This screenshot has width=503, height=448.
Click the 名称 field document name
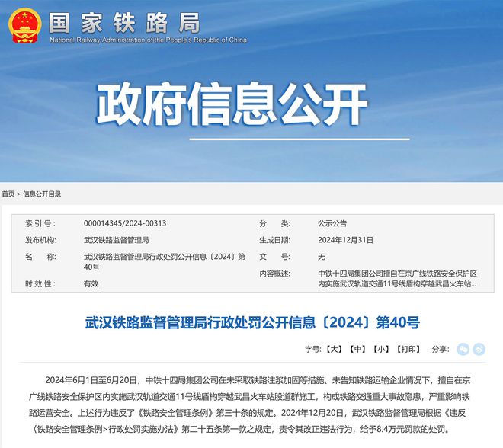click(x=164, y=261)
